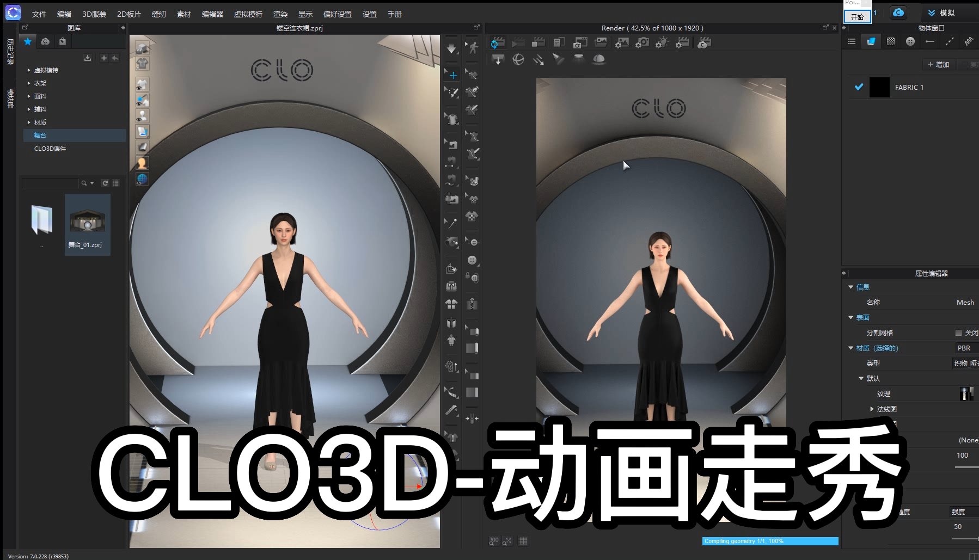Open the library search options dropdown arrow

click(x=91, y=183)
